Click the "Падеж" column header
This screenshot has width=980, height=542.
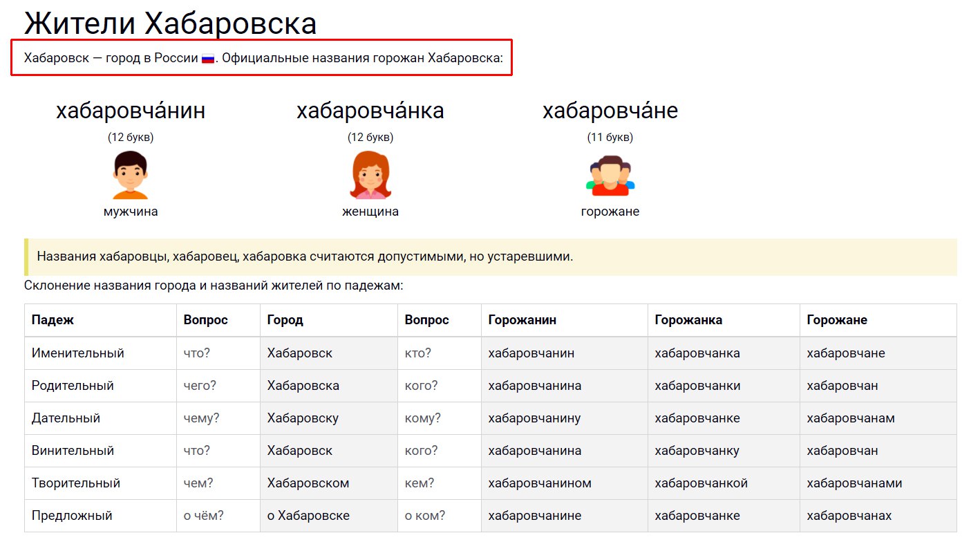53,320
